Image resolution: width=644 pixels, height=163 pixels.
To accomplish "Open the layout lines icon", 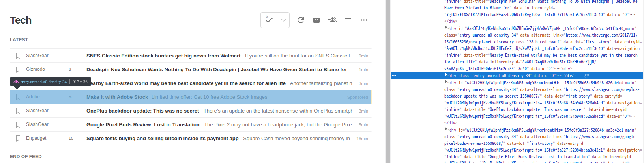I will tap(348, 20).
